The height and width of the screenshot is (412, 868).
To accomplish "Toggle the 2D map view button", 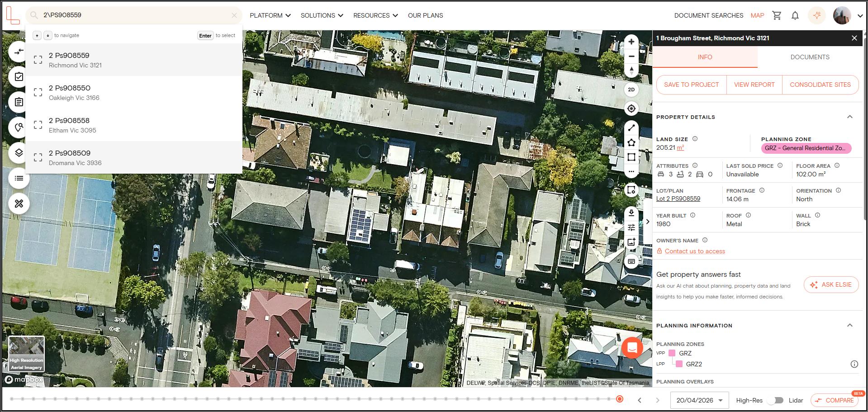I will [631, 90].
